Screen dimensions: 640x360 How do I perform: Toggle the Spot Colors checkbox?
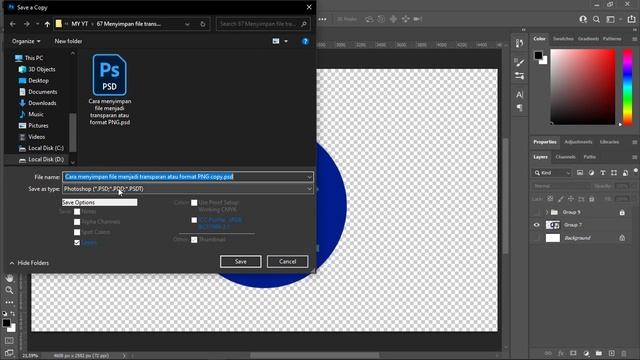[x=77, y=232]
